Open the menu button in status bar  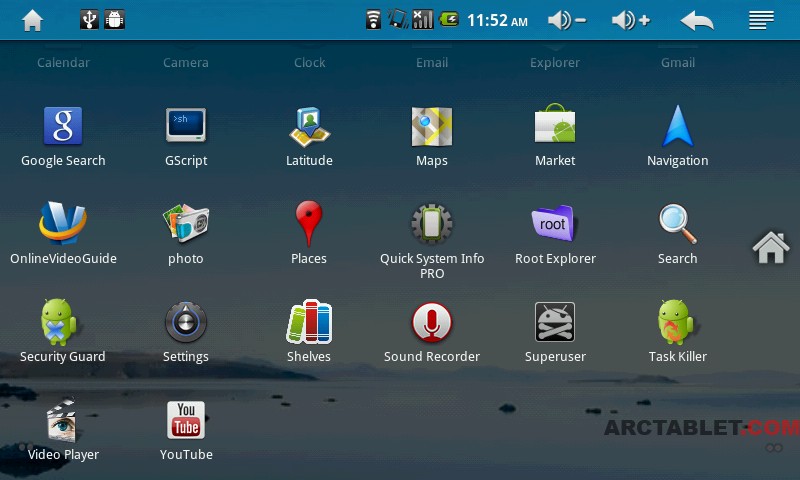tap(761, 20)
